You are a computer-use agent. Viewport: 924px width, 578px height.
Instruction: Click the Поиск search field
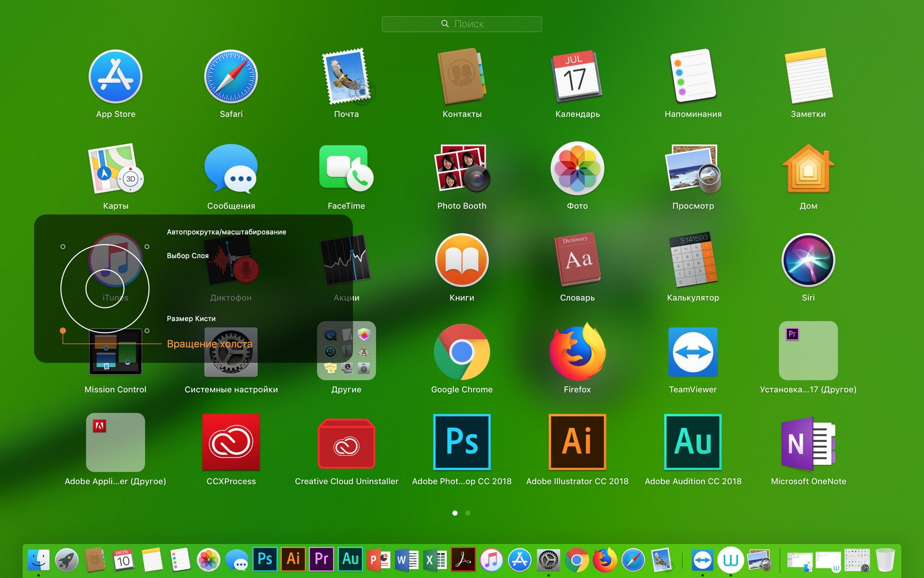point(462,24)
